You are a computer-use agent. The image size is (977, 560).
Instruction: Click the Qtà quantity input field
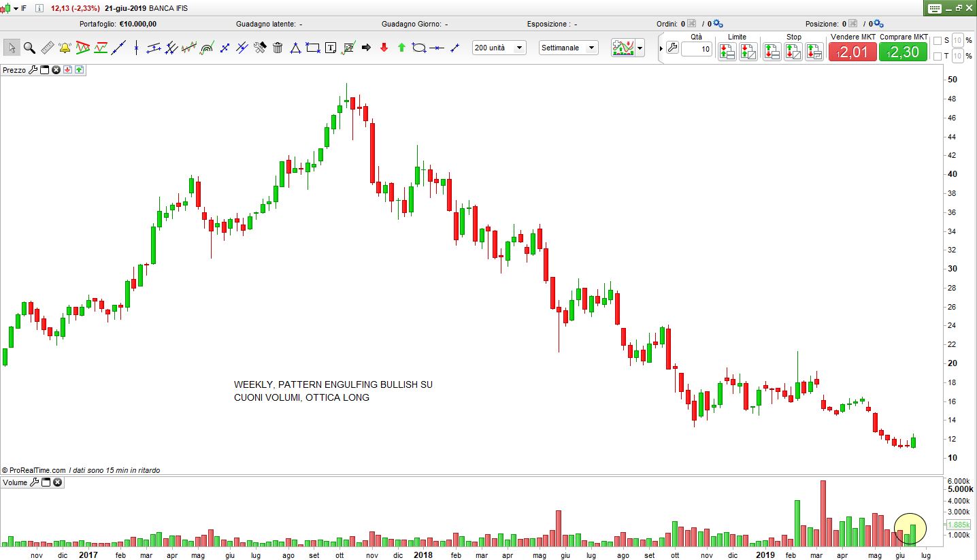[x=697, y=49]
